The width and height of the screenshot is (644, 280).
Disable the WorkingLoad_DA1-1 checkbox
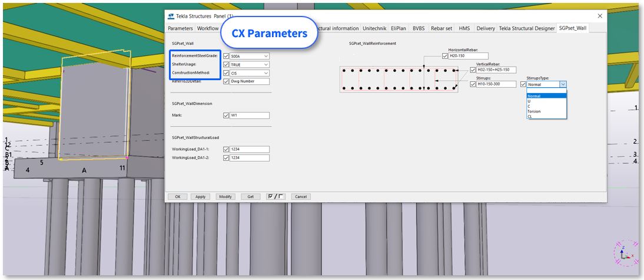pyautogui.click(x=226, y=149)
